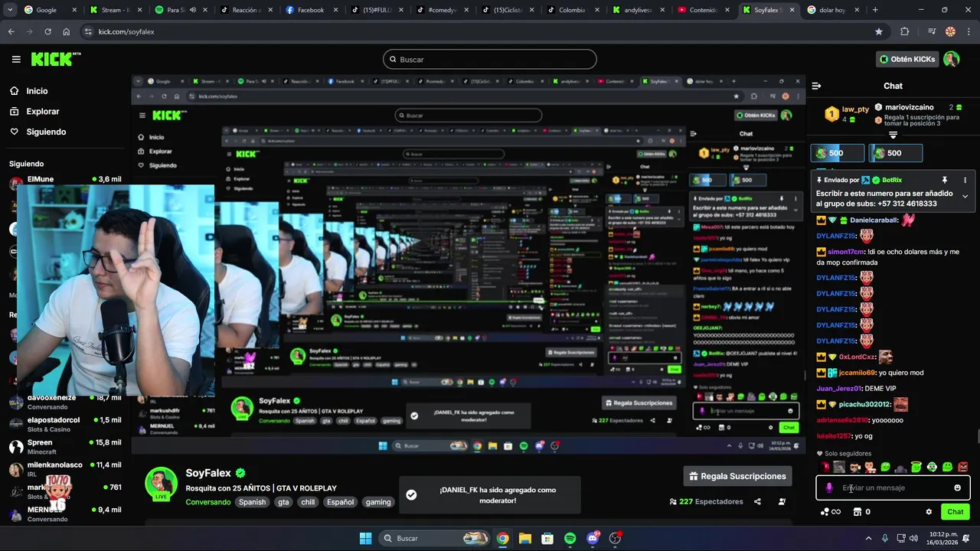Open Spreen Minecraft channel in sidebar
Image resolution: width=980 pixels, height=551 pixels.
[65, 447]
